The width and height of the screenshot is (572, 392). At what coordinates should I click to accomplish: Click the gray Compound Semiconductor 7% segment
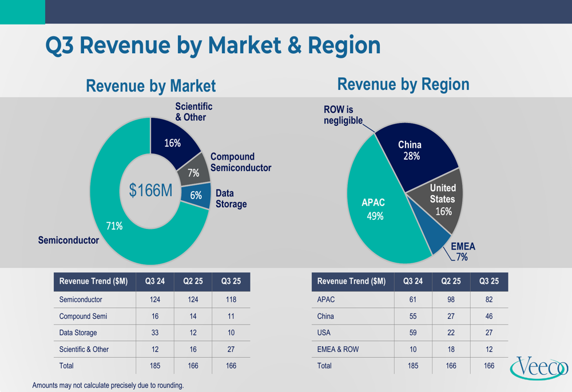tap(193, 171)
